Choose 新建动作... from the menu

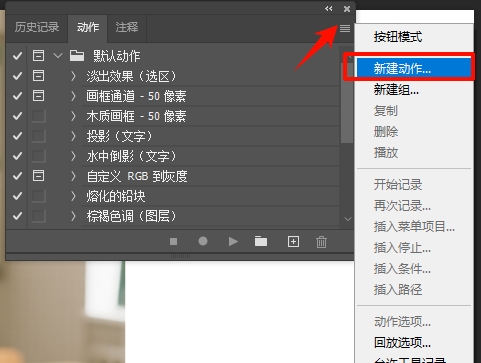point(414,69)
